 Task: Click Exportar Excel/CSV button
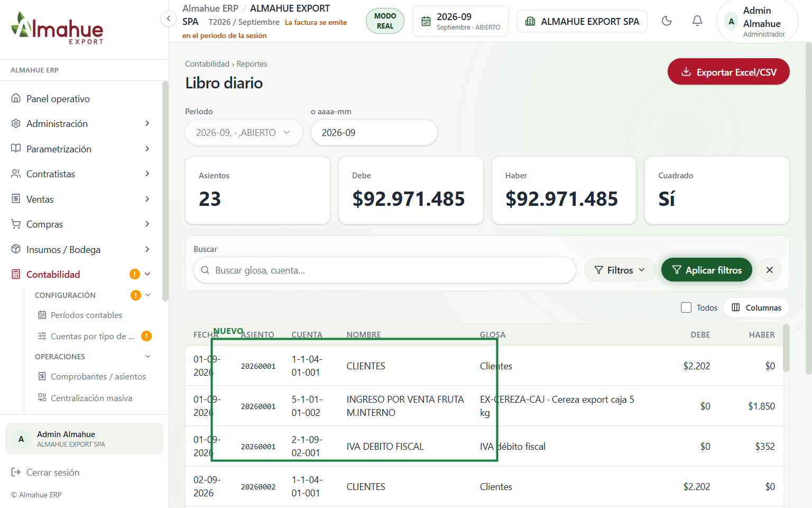[x=728, y=72]
